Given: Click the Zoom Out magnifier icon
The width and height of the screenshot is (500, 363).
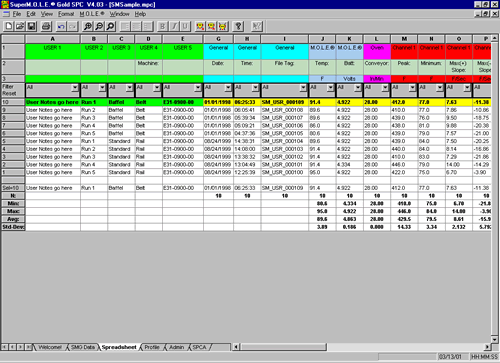Looking at the screenshot, I should pos(99,26).
